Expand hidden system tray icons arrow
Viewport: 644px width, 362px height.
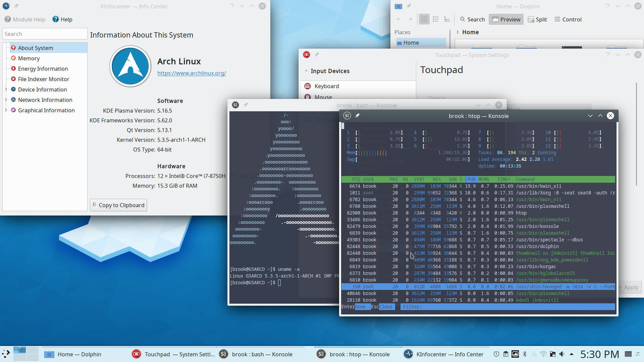click(x=571, y=354)
